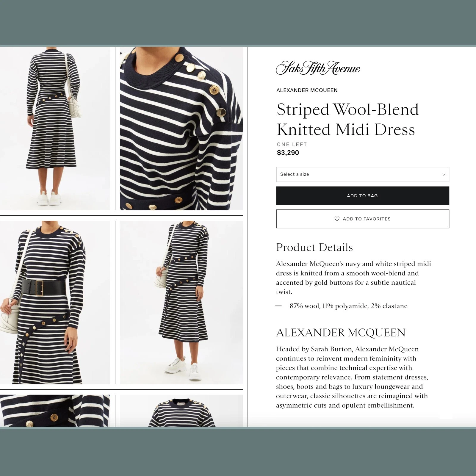Click the heart icon for favorites

click(337, 219)
